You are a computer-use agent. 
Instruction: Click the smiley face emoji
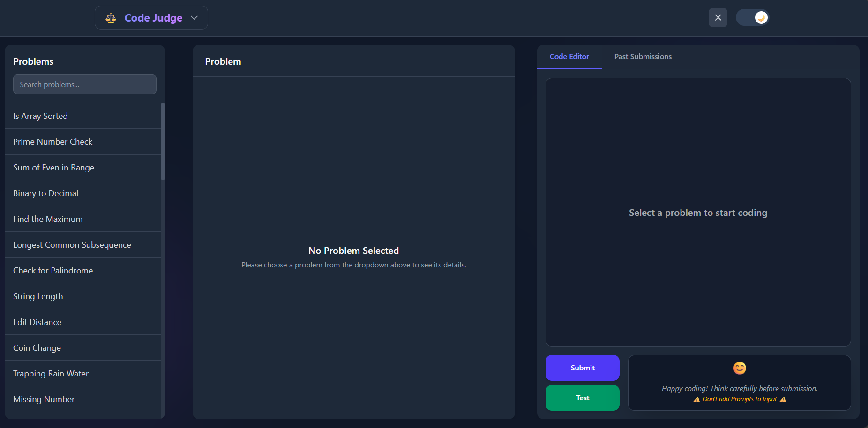739,368
